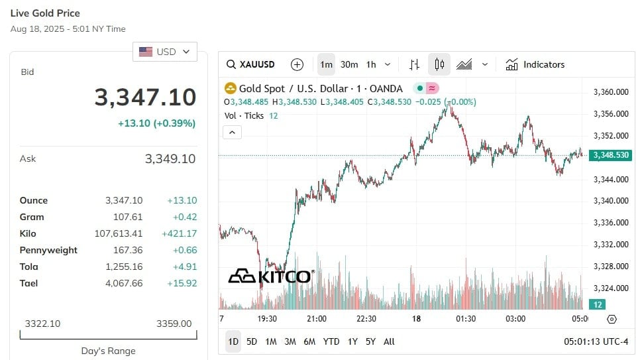644x360 pixels.
Task: Select the bar chart style icon
Action: click(414, 64)
